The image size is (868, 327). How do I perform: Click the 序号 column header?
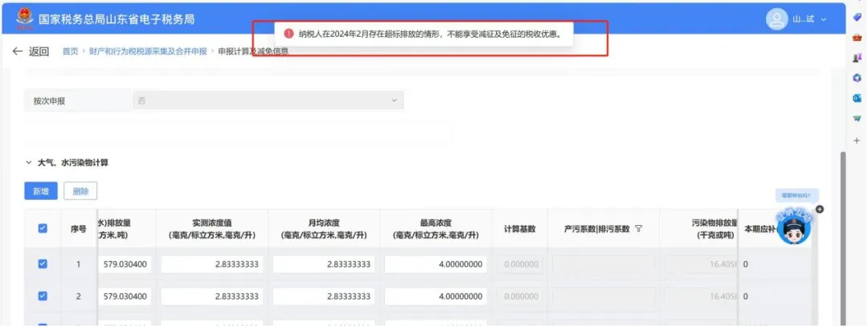(x=78, y=228)
